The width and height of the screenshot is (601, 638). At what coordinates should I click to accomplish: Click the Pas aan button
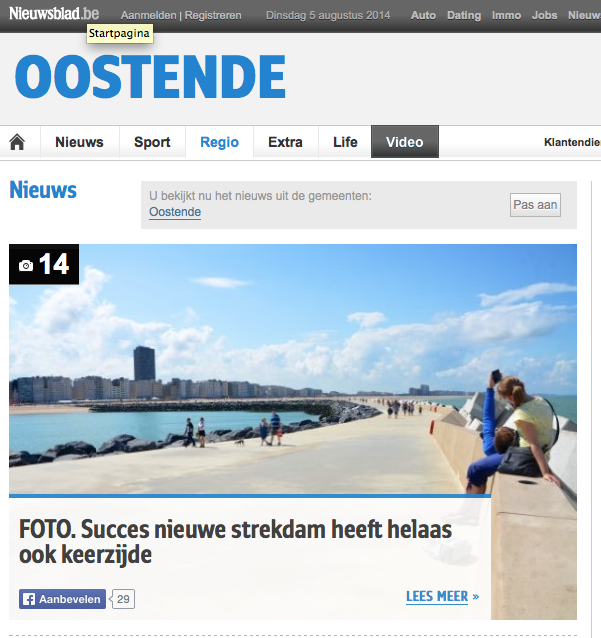(535, 205)
